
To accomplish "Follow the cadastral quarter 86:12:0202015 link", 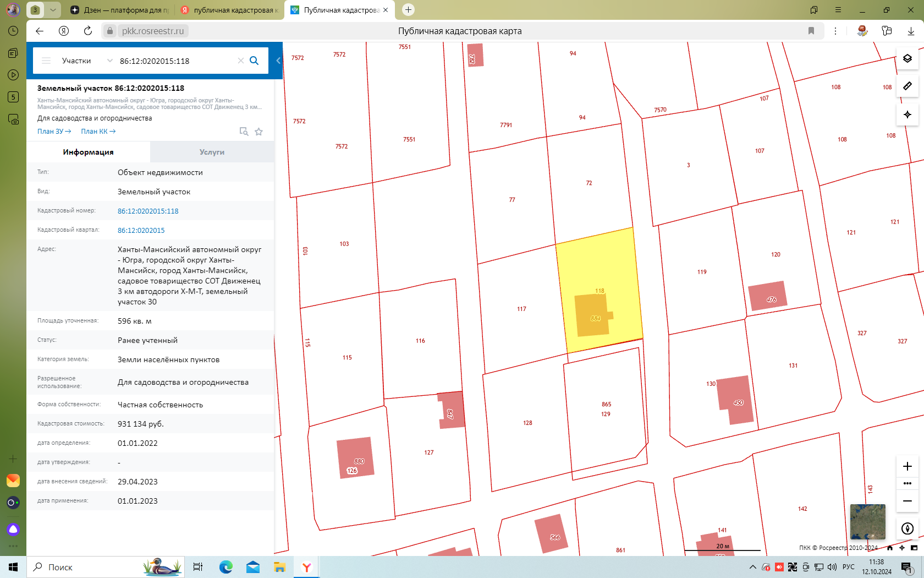I will pos(141,230).
